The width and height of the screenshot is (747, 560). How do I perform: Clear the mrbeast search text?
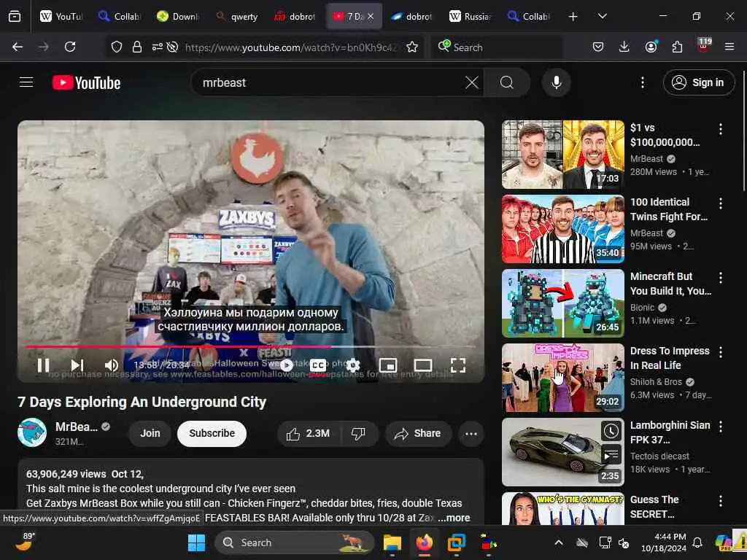472,82
